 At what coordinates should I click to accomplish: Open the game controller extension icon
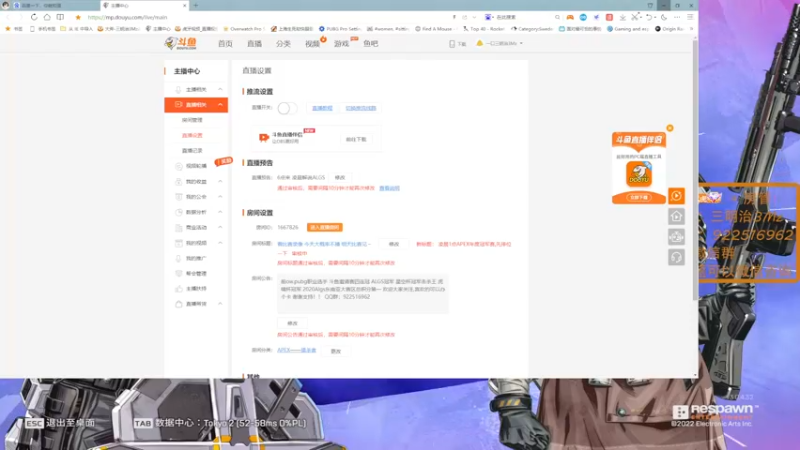(570, 17)
